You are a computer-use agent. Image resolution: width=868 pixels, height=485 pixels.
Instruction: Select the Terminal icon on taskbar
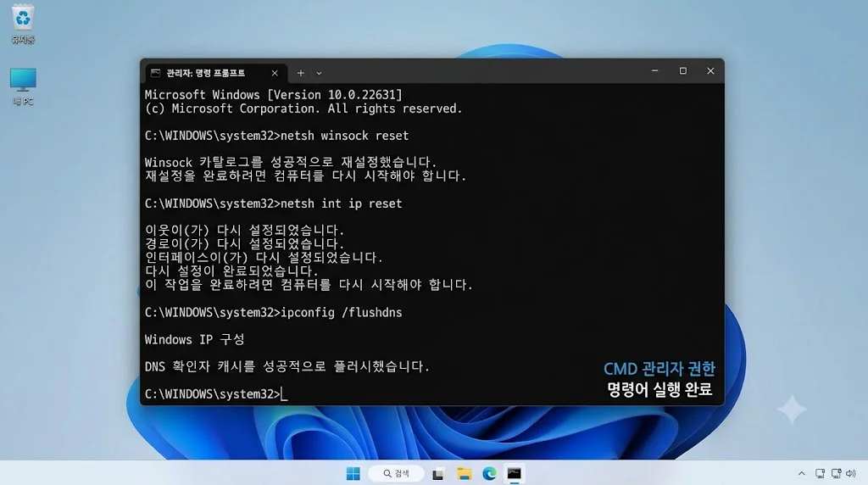click(515, 473)
